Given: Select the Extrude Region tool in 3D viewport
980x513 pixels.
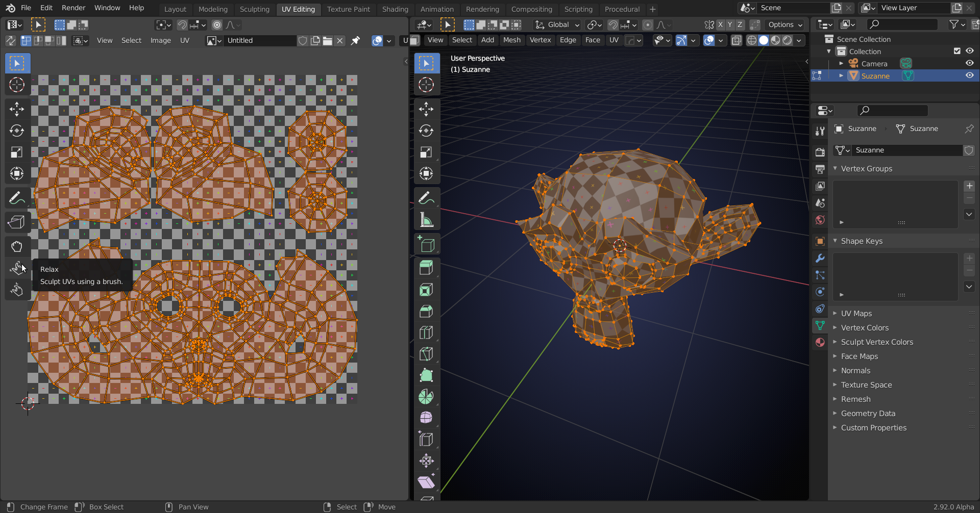Looking at the screenshot, I should (x=426, y=268).
